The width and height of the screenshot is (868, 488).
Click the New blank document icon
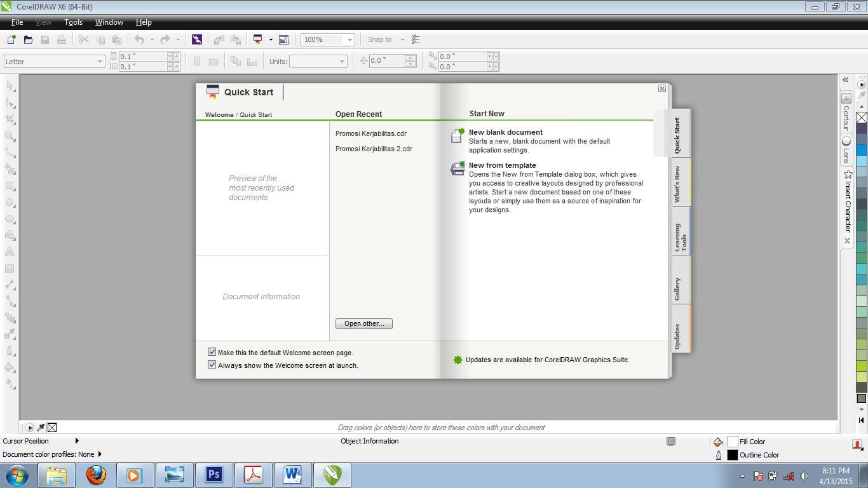458,135
